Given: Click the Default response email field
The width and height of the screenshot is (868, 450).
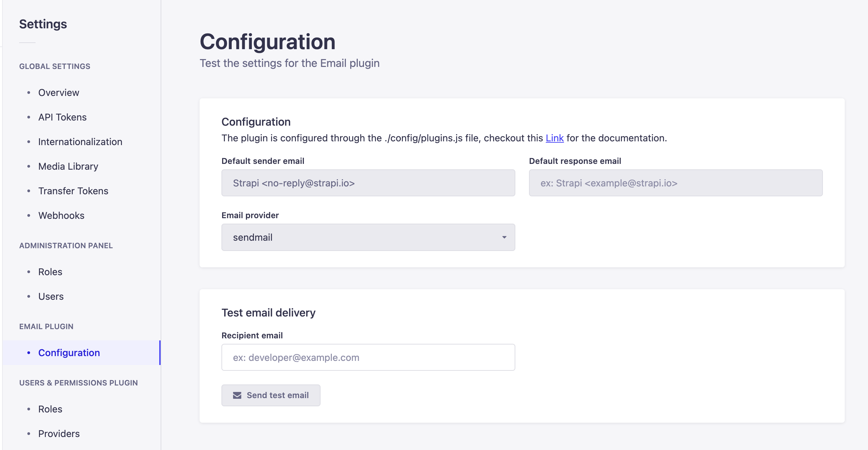Looking at the screenshot, I should pos(676,183).
